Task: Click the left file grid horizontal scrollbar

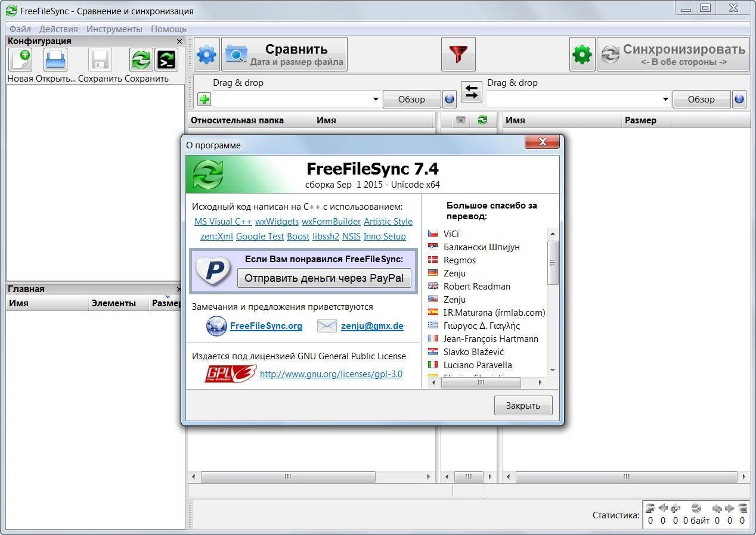Action: pyautogui.click(x=288, y=477)
